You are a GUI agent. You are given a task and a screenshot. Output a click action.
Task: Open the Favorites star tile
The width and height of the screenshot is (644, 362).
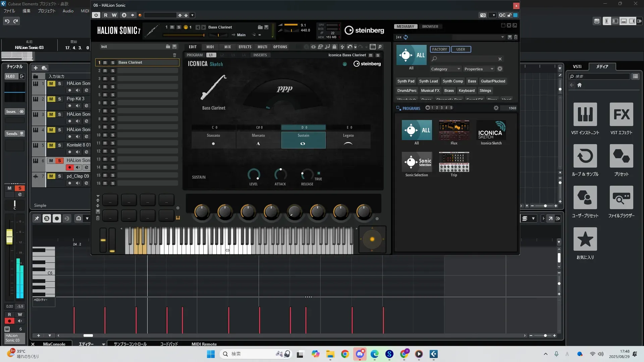(x=585, y=239)
